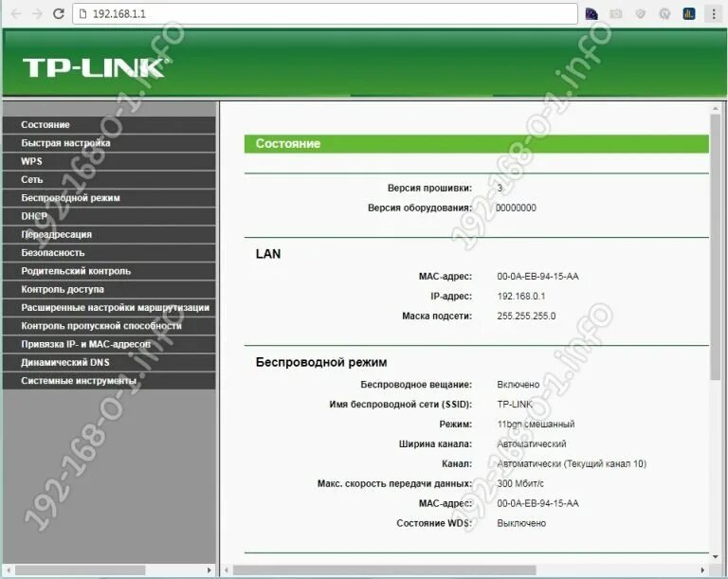Click the wireless MAC address value
Image resolution: width=728 pixels, height=579 pixels.
tap(537, 503)
